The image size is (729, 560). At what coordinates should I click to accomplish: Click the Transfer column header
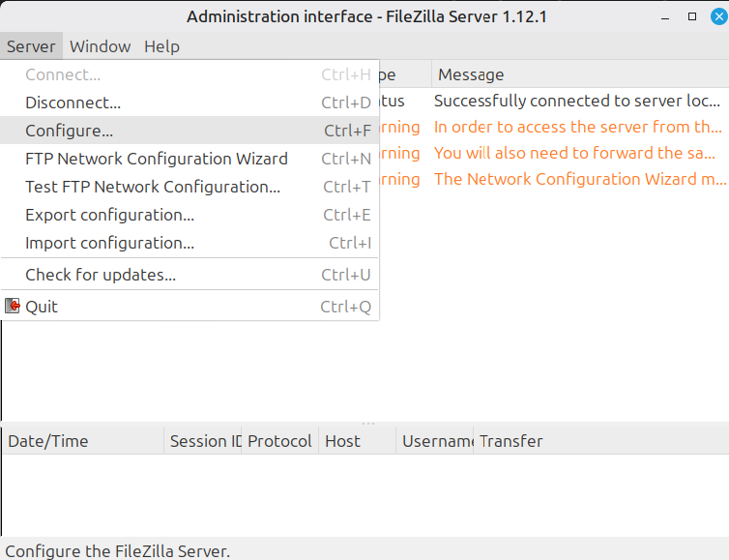(510, 441)
